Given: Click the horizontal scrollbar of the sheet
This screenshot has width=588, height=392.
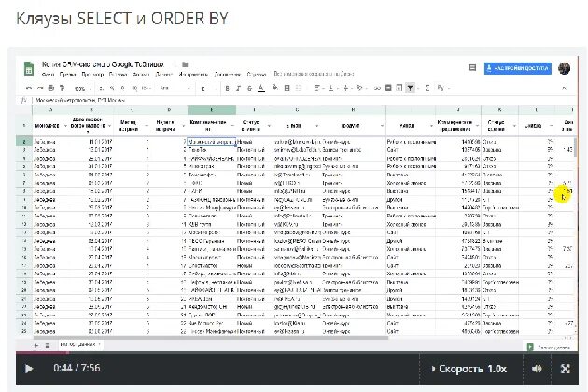Looking at the screenshot, I should click(211, 337).
